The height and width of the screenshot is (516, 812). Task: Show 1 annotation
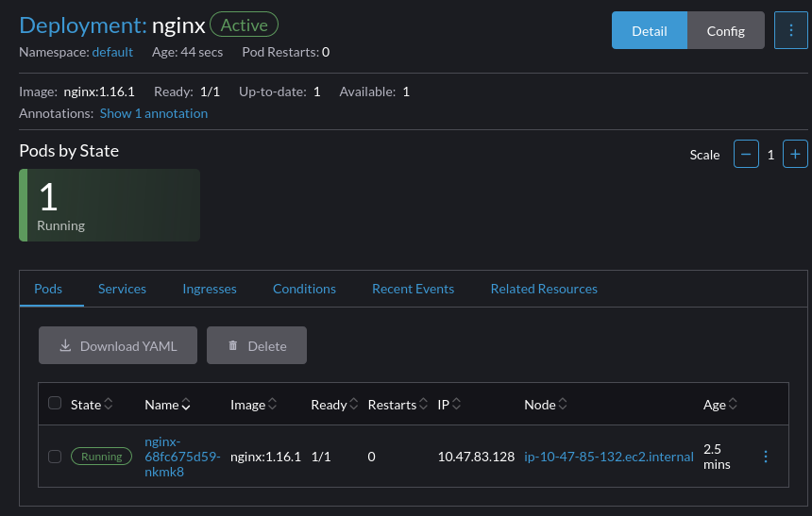click(154, 113)
